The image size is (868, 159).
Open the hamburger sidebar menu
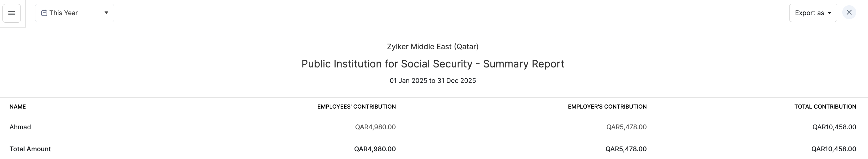[11, 13]
